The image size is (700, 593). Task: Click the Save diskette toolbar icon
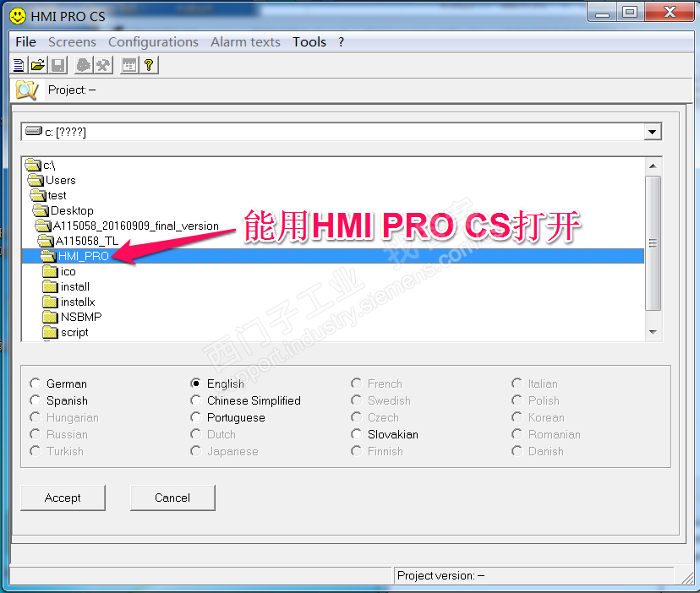(57, 65)
